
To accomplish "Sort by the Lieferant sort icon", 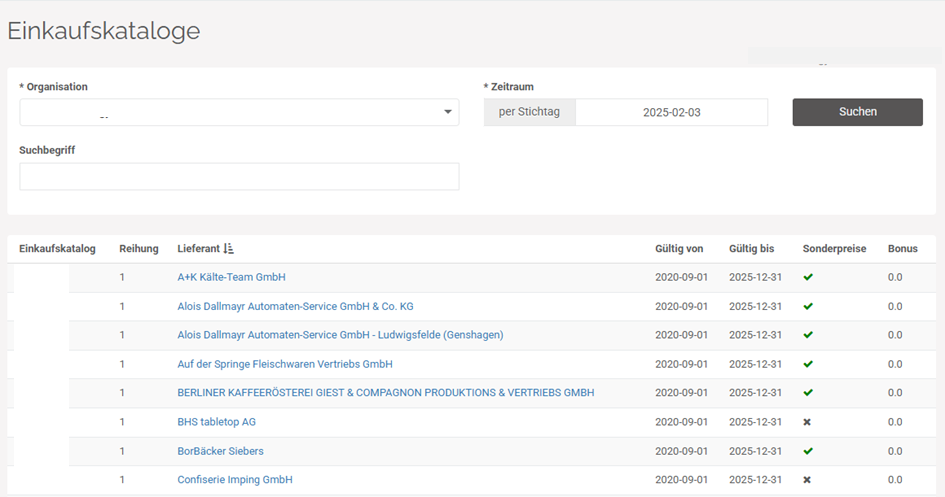I will [228, 248].
